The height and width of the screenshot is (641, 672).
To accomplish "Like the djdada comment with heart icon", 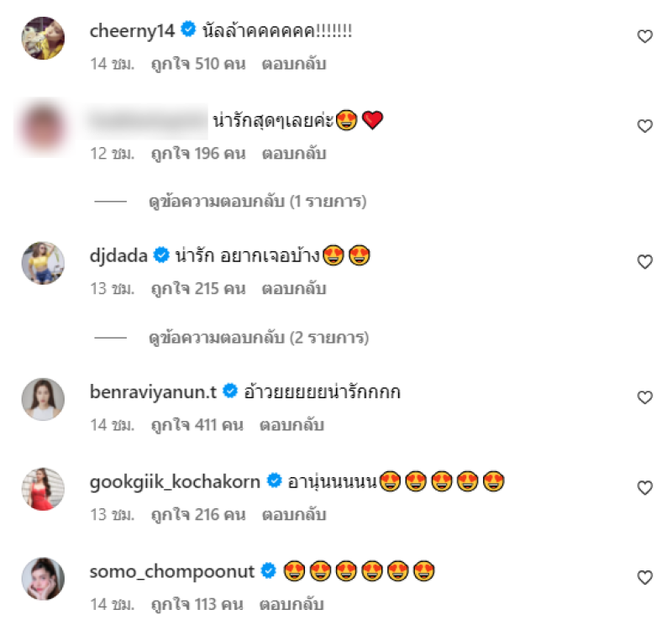I will pos(644,262).
